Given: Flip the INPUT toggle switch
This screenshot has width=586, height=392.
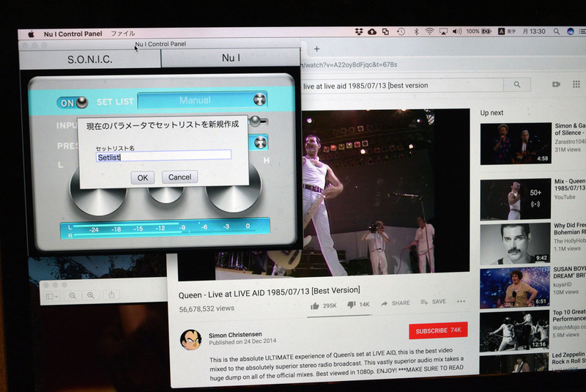Looking at the screenshot, I should 258,121.
